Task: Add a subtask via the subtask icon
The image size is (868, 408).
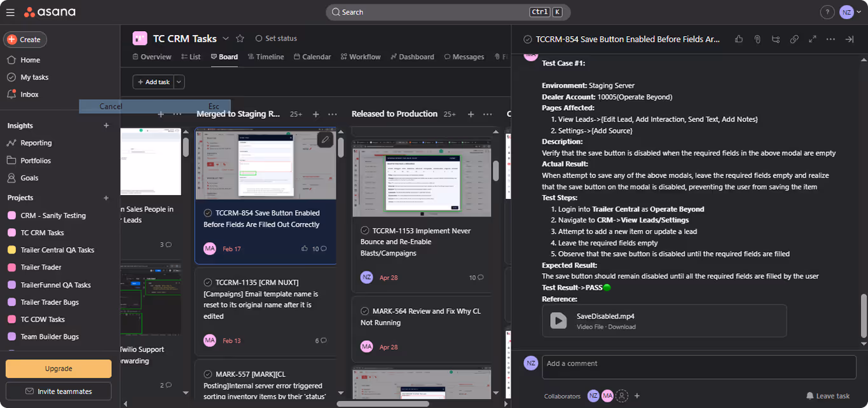Action: (776, 39)
